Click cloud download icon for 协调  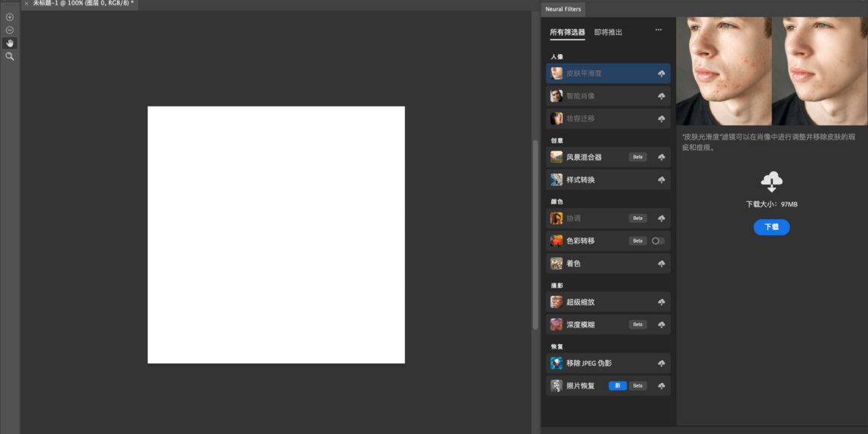click(x=661, y=219)
